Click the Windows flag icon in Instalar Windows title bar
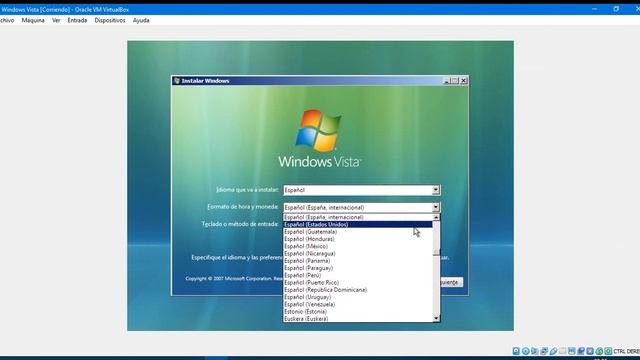 pyautogui.click(x=177, y=81)
